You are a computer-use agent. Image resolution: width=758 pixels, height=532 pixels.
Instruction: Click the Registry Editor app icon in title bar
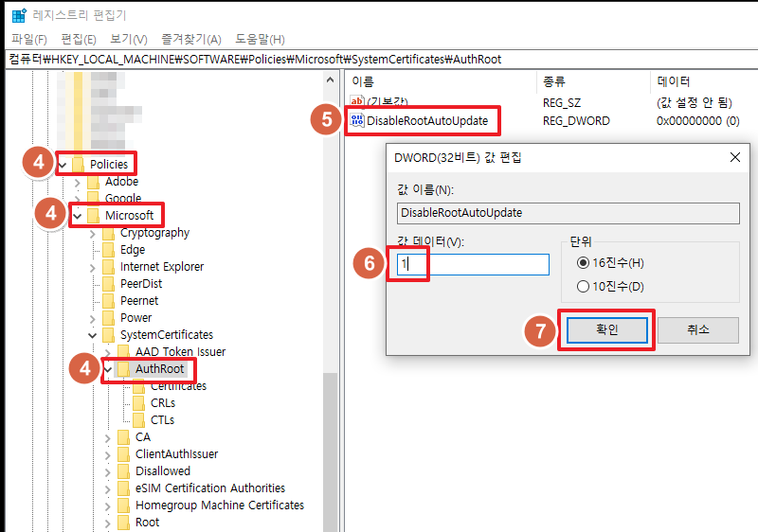19,15
